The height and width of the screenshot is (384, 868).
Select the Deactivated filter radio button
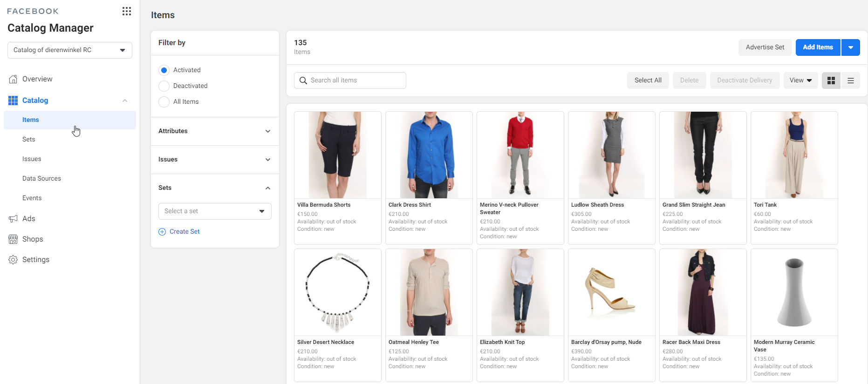[164, 86]
